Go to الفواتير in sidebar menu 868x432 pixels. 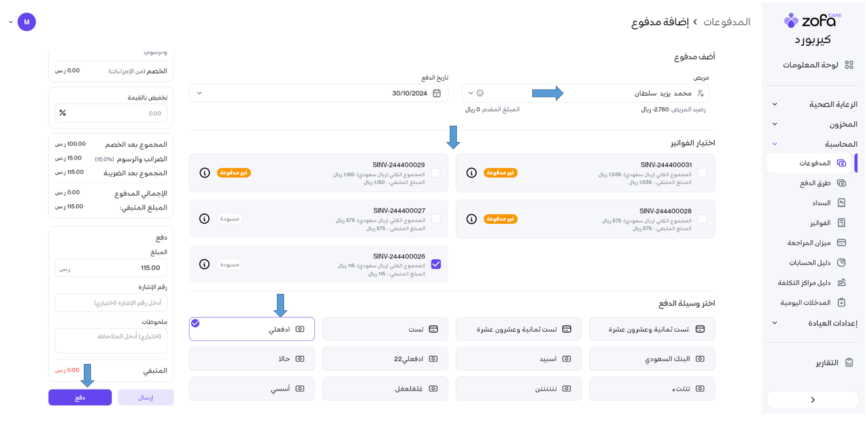coord(820,223)
